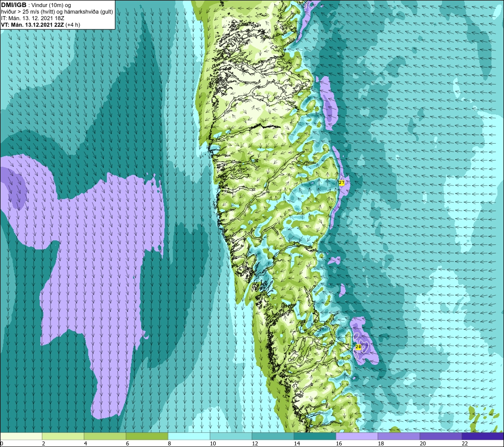
Task: Click the 10–12 m/s light teal swatch
Action: click(x=231, y=436)
